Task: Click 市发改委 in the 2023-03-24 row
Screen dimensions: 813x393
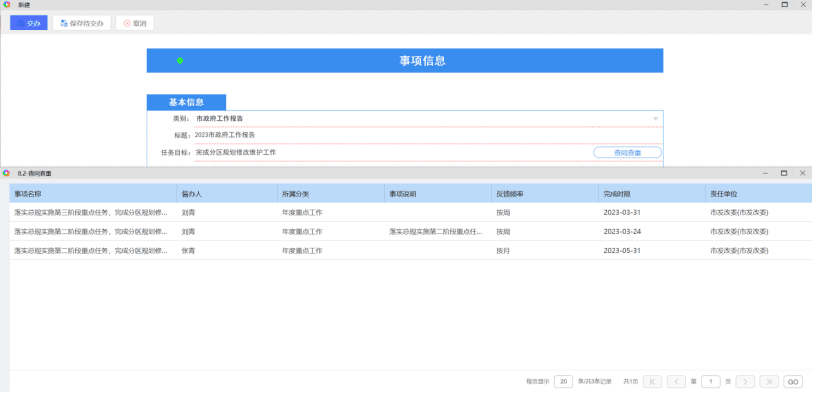Action: point(739,231)
